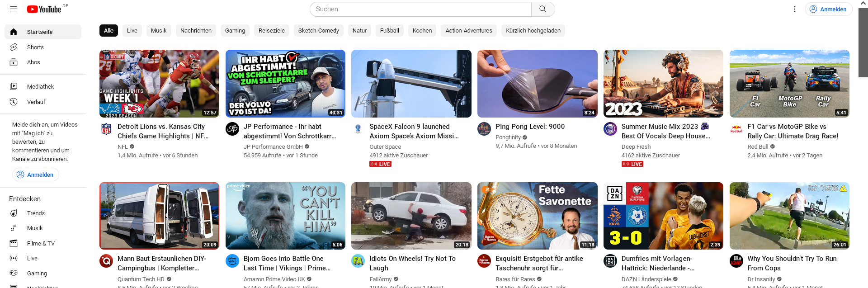Click the Pongfinity channel avatar

[x=484, y=129]
